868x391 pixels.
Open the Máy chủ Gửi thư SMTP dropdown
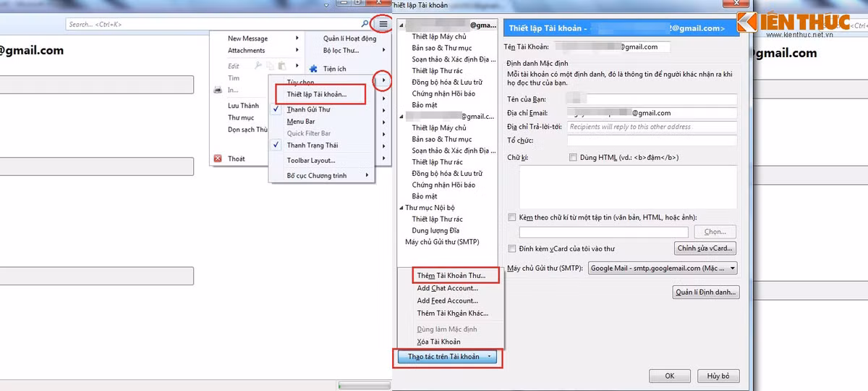[x=663, y=268]
